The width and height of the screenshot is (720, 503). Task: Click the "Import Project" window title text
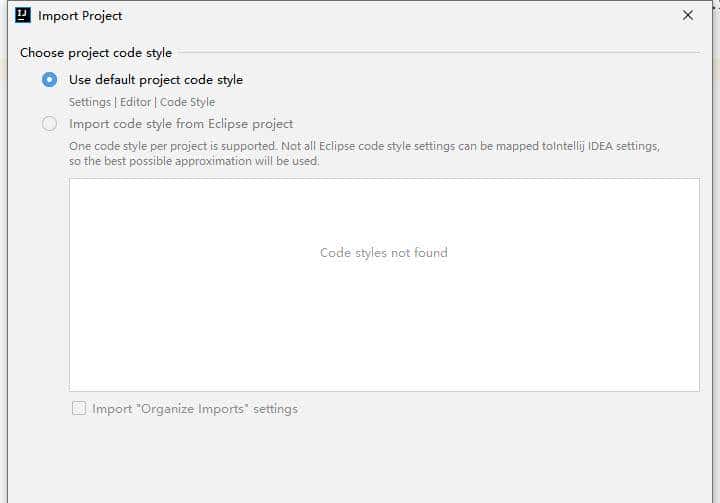click(x=80, y=16)
